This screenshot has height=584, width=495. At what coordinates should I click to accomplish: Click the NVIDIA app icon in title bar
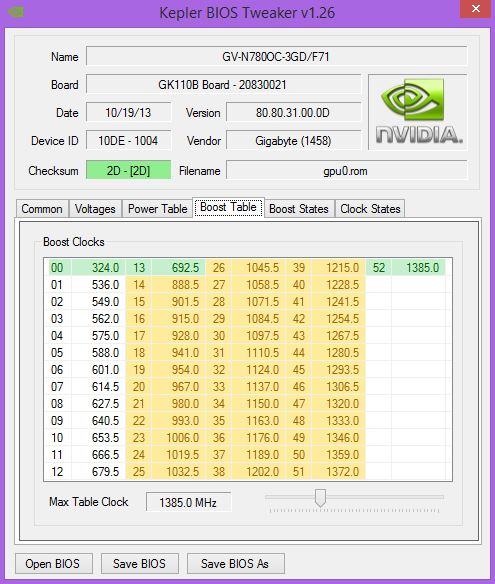(x=16, y=12)
